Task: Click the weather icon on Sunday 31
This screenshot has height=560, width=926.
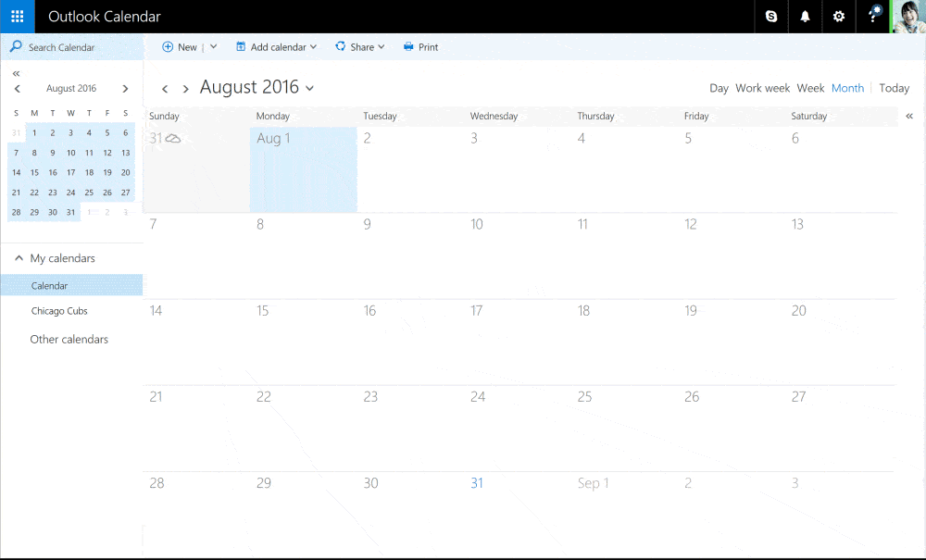Action: (173, 139)
